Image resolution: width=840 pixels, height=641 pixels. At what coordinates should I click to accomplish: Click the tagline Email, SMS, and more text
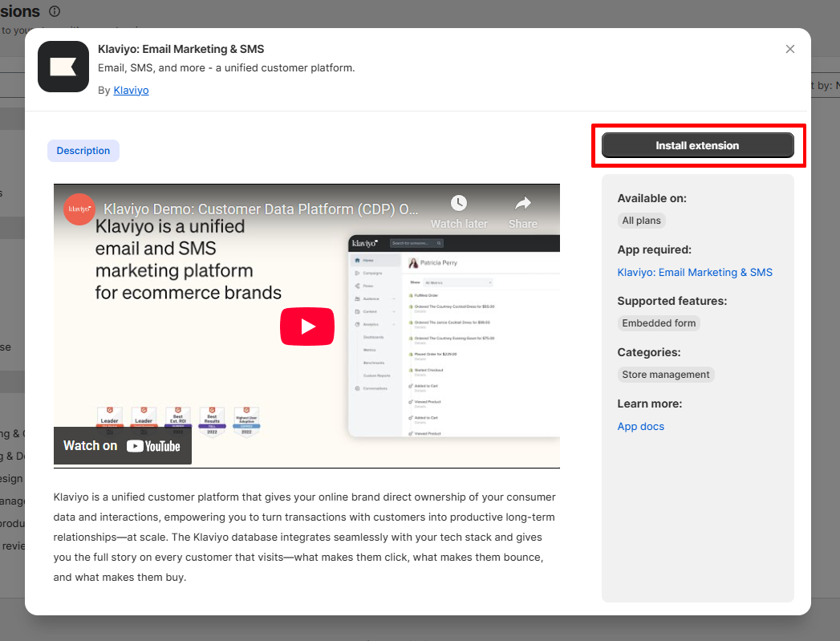click(226, 68)
